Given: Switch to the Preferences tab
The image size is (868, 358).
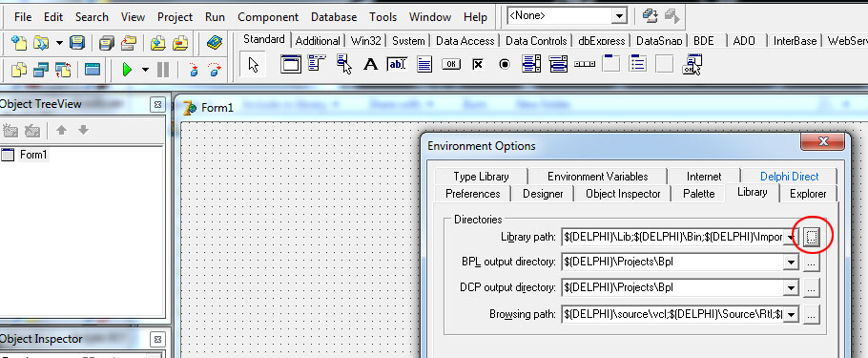Looking at the screenshot, I should coord(473,194).
